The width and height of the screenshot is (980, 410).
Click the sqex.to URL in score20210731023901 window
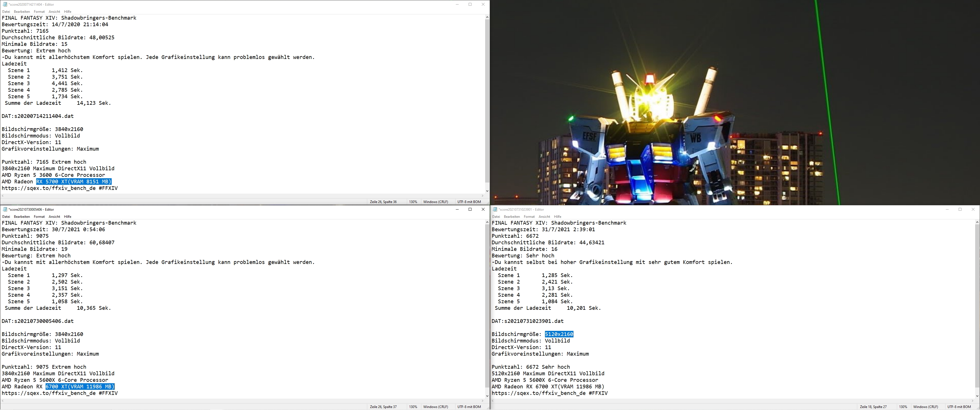(x=538, y=393)
